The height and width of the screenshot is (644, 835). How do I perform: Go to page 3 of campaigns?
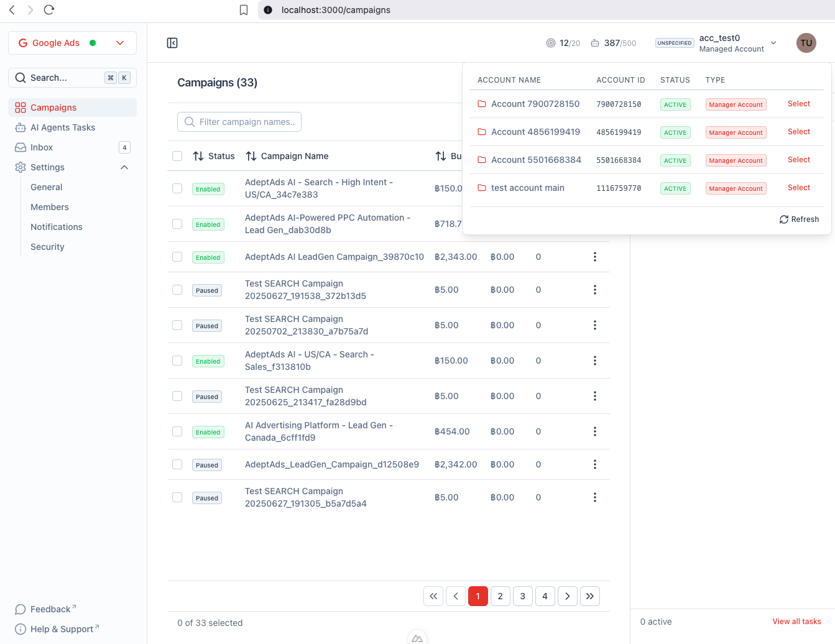[x=522, y=596]
